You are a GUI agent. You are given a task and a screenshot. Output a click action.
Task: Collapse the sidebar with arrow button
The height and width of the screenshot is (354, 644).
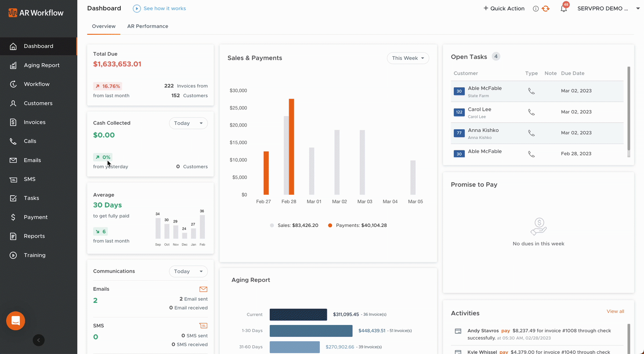[39, 340]
